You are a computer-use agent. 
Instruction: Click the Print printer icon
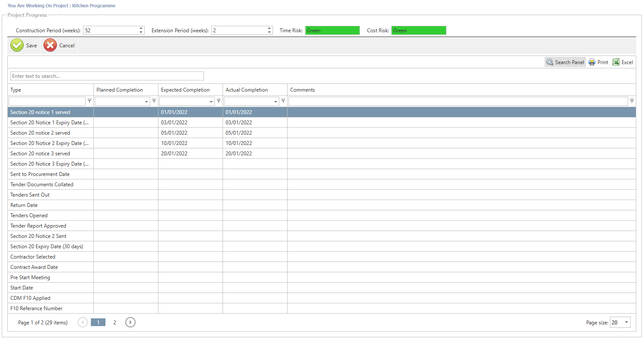click(x=592, y=62)
